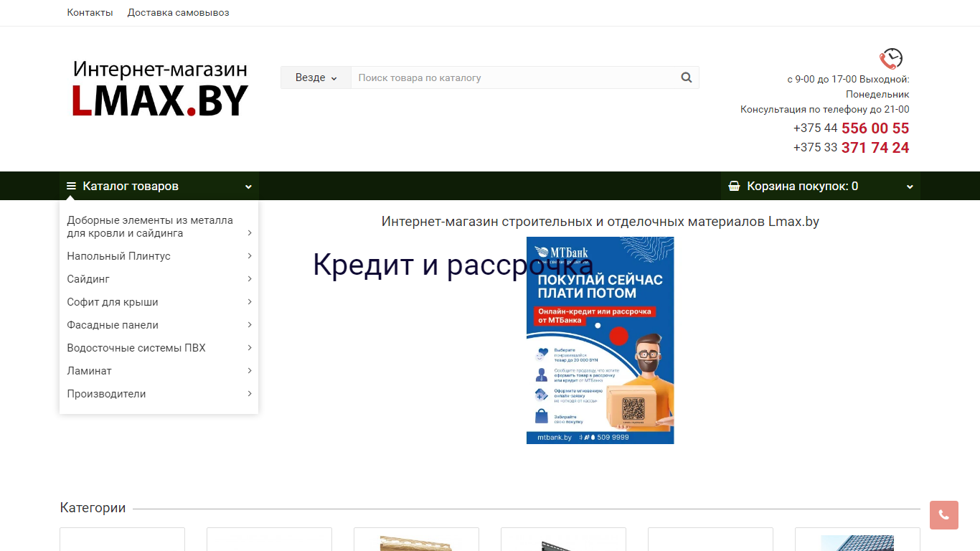Open the Везде search scope dropdown
Image resolution: width=980 pixels, height=551 pixels.
click(x=316, y=77)
